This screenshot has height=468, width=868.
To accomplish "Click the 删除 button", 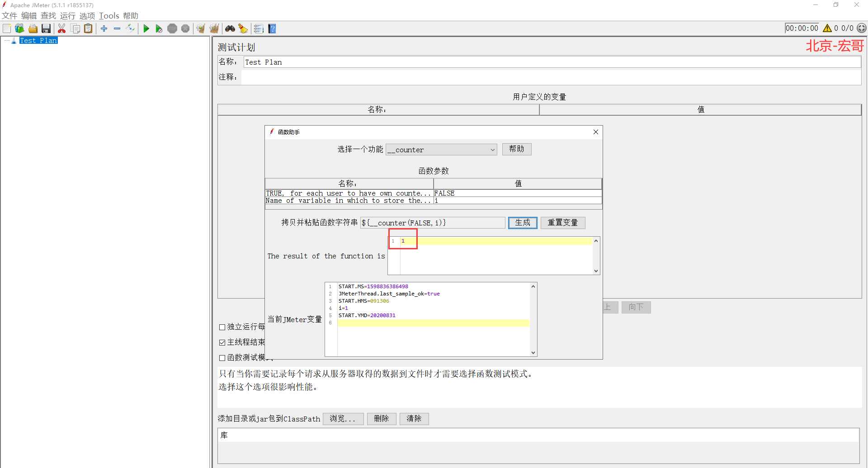I will tap(382, 419).
